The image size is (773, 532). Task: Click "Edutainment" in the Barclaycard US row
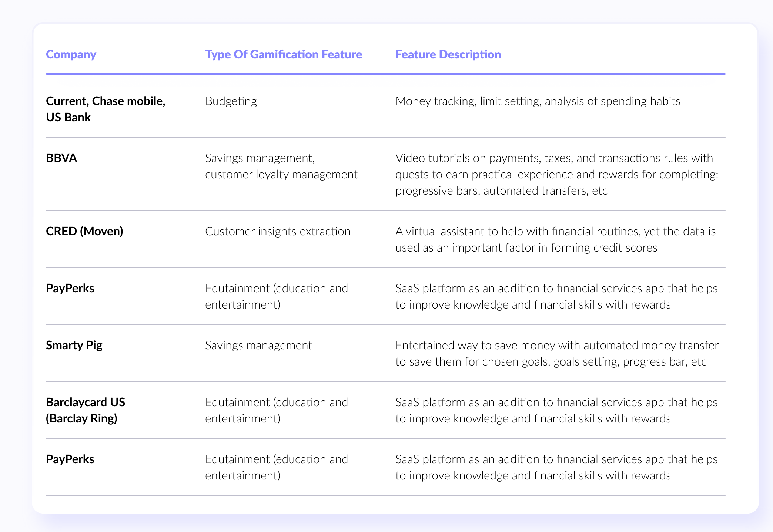[x=277, y=410]
